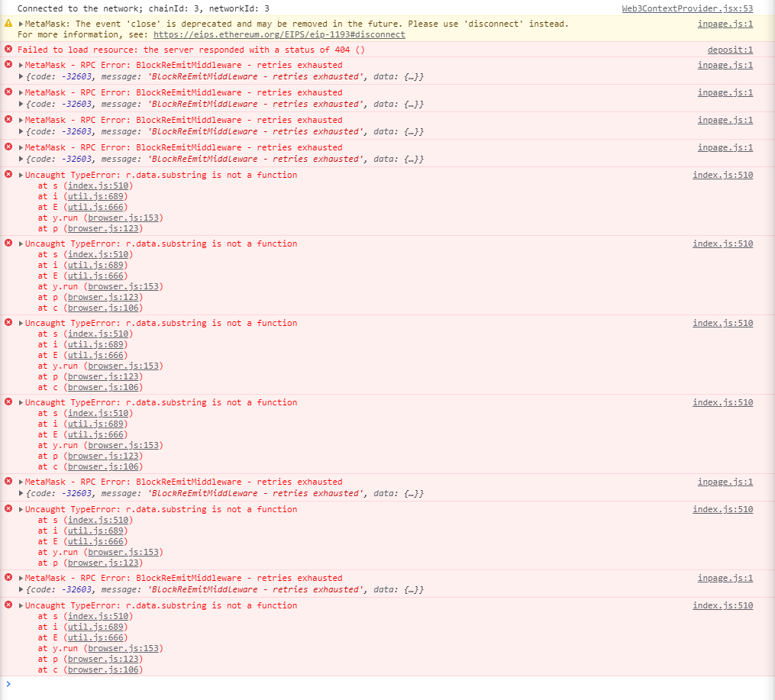Select the 'Connected to the network' log message
This screenshot has width=775, height=700.
click(x=144, y=8)
